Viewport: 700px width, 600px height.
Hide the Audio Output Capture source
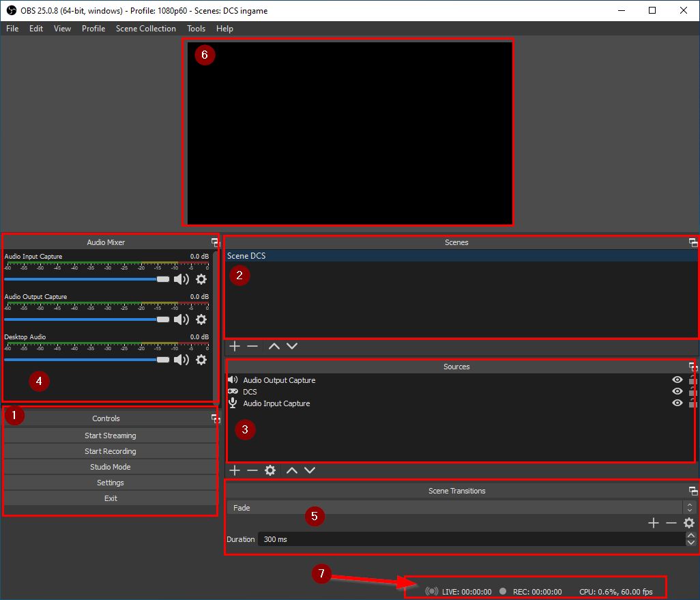click(x=677, y=380)
